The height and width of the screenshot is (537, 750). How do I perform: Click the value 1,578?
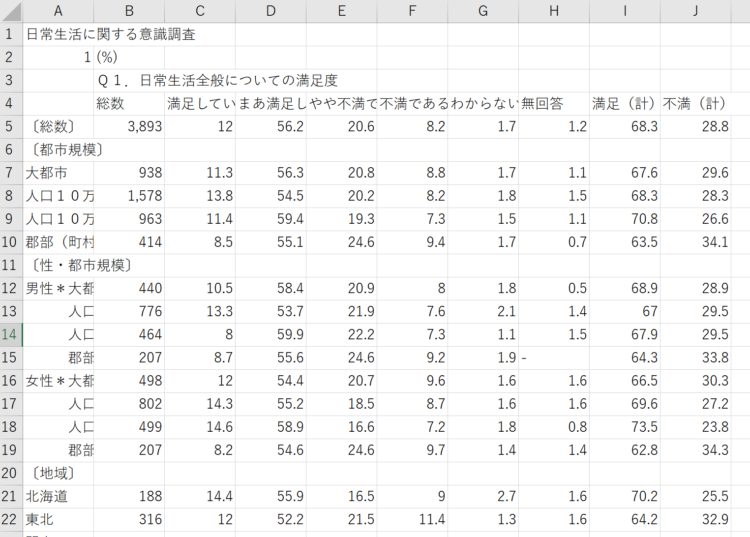tap(145, 196)
